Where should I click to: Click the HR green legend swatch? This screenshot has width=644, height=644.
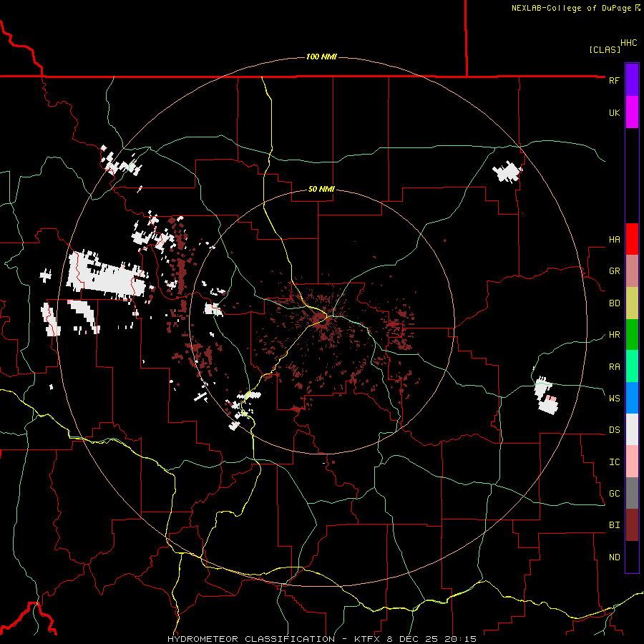[632, 334]
